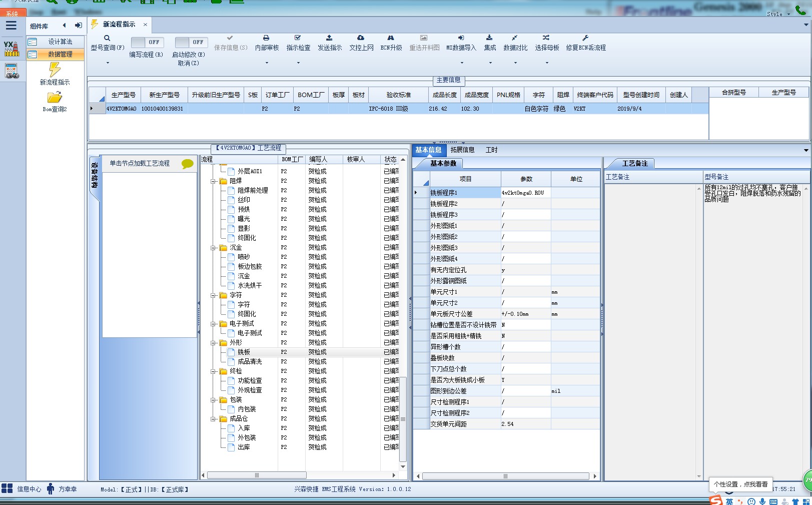Image resolution: width=812 pixels, height=505 pixels.
Task: Click the 铣板程序1 parameter value cell
Action: coord(525,193)
